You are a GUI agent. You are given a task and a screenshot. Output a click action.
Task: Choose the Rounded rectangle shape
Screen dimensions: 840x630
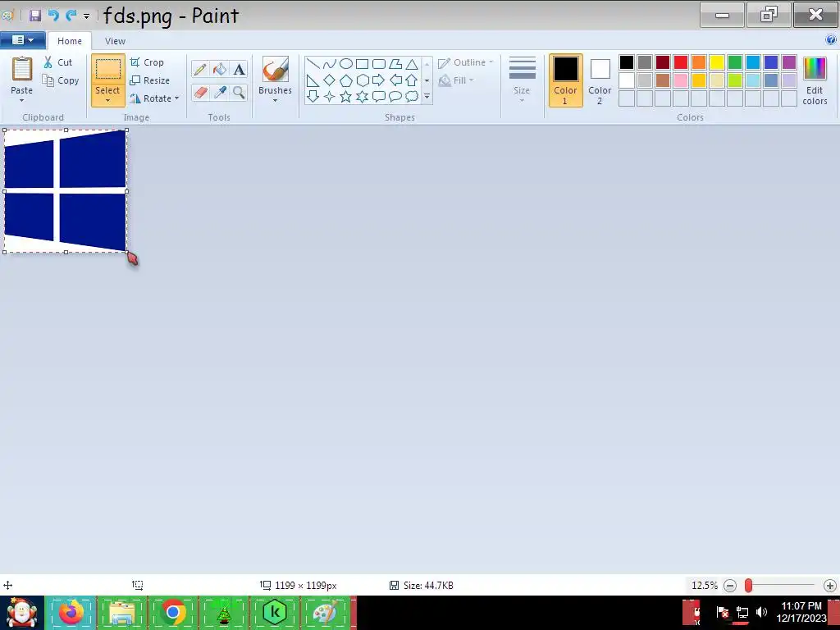379,64
